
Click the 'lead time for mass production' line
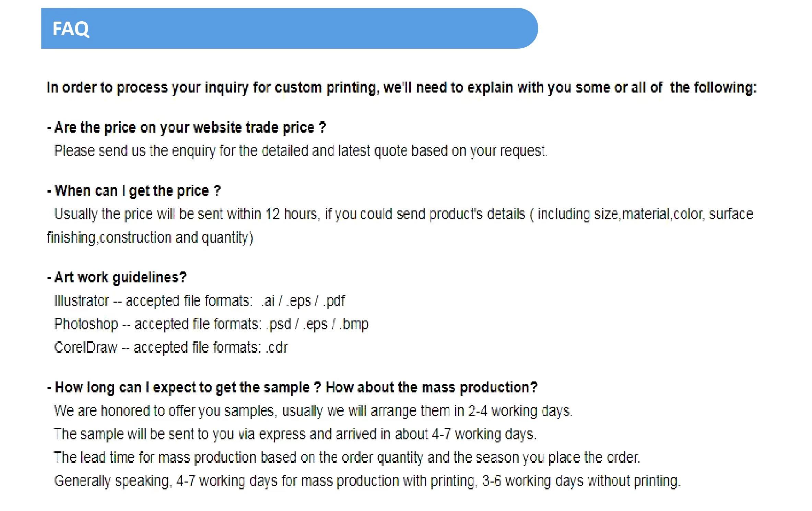[347, 457]
